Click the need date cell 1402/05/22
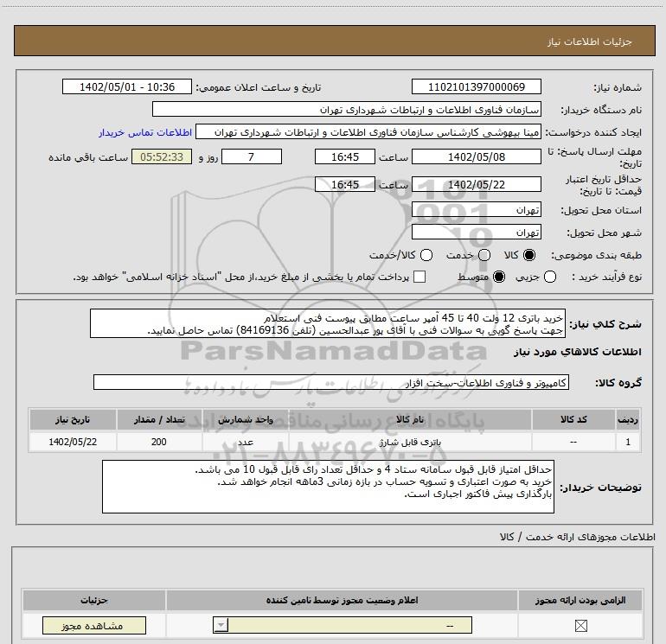Image resolution: width=666 pixels, height=644 pixels. tap(73, 442)
